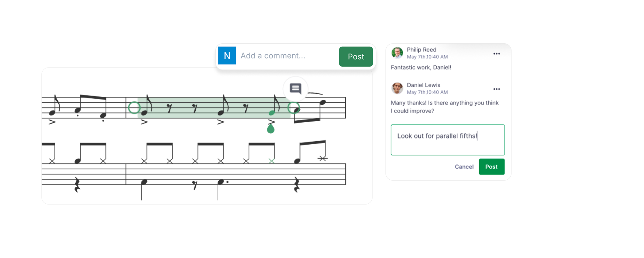
Task: Click Philip Reed's profile picture
Action: pyautogui.click(x=397, y=53)
